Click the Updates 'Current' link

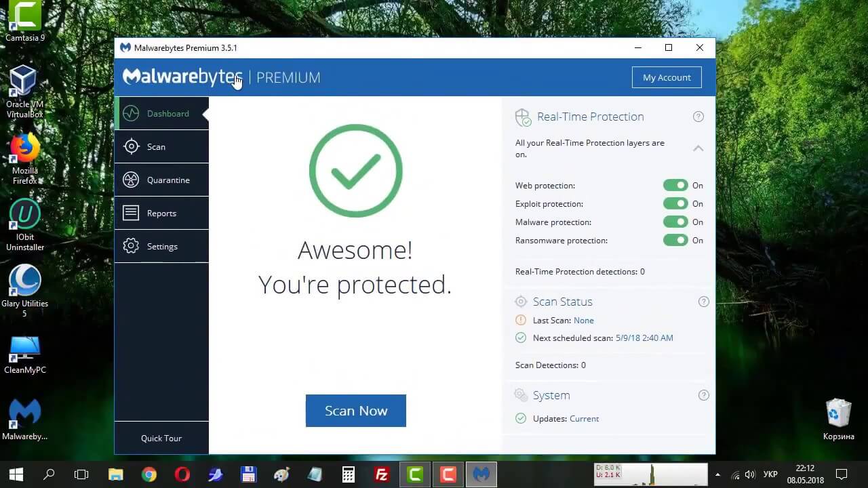584,418
